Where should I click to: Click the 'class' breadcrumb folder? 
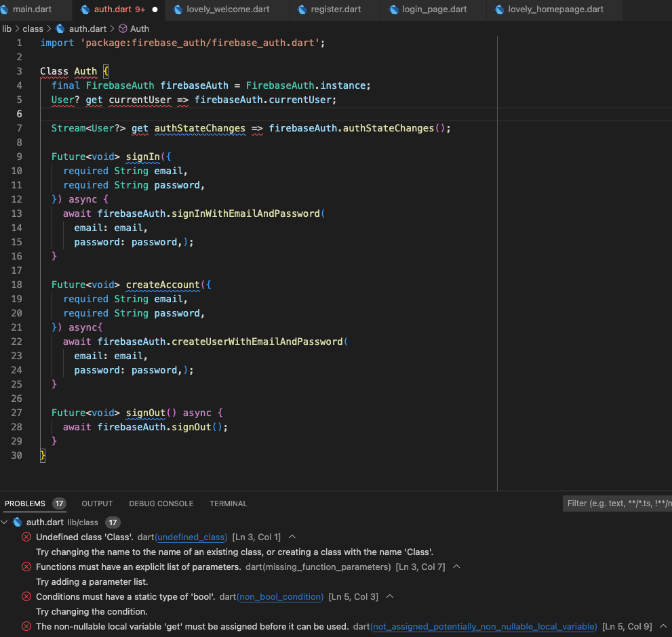(x=33, y=28)
